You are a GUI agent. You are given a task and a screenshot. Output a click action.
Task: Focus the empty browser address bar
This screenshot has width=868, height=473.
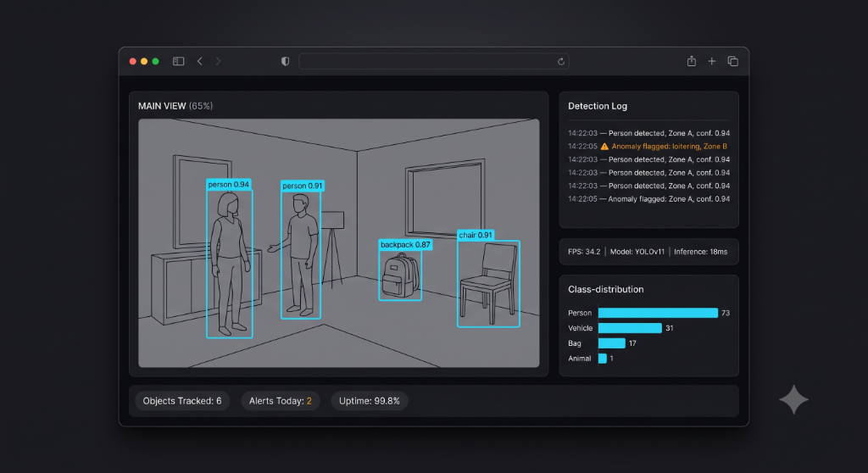coord(434,62)
